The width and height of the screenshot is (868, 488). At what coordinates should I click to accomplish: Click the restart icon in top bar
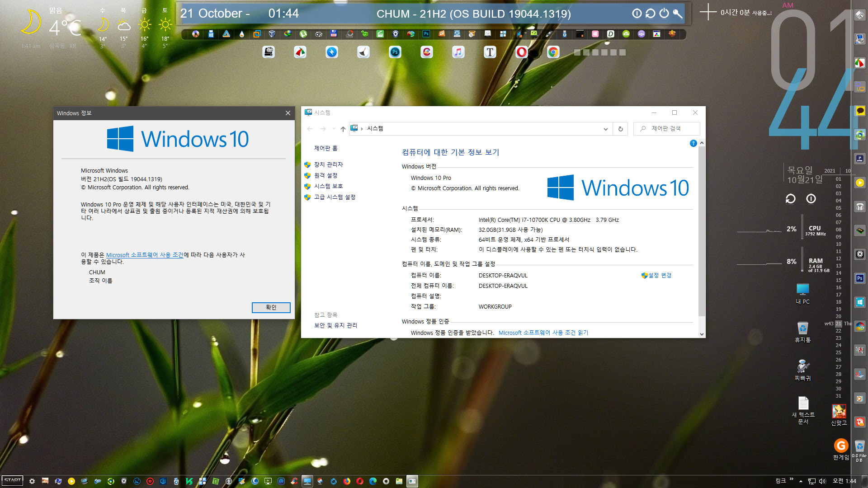tap(650, 13)
